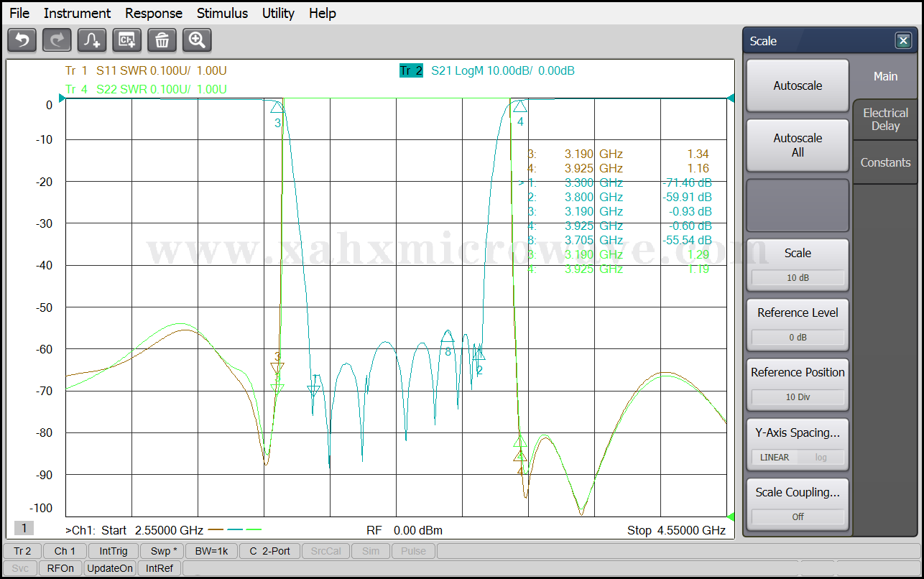
Task: Toggle the UpdateOn status button
Action: point(110,568)
